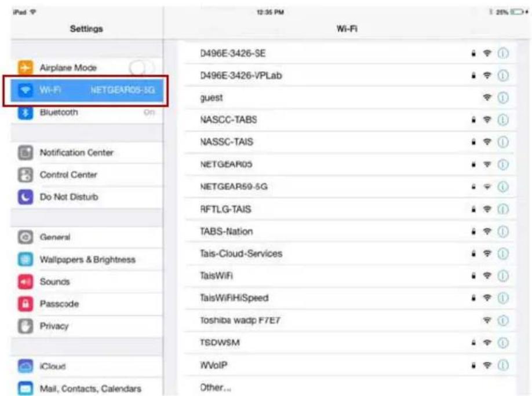Open info for RFTLG-TAIS network
Image resolution: width=532 pixels, height=396 pixels.
point(503,209)
